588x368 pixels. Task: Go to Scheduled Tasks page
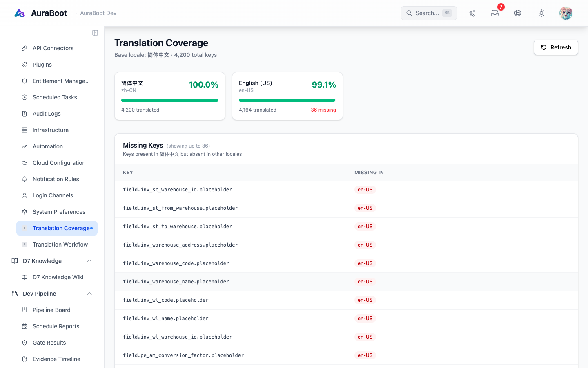coord(57,97)
